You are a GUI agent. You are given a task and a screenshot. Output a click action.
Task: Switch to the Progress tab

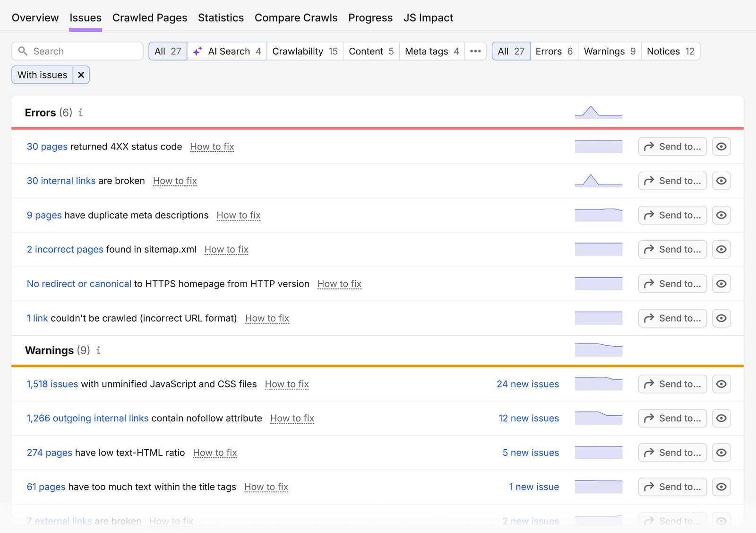(370, 18)
